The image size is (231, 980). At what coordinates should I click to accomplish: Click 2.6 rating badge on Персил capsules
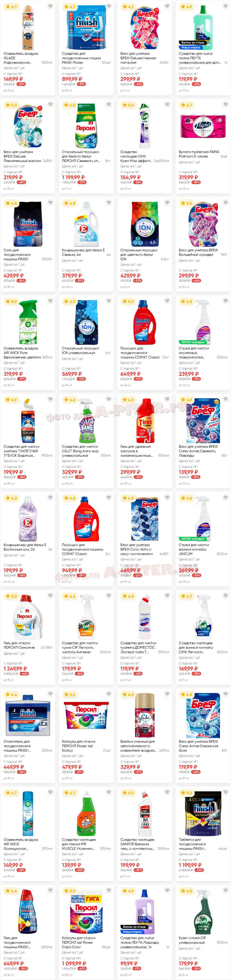coord(70,695)
